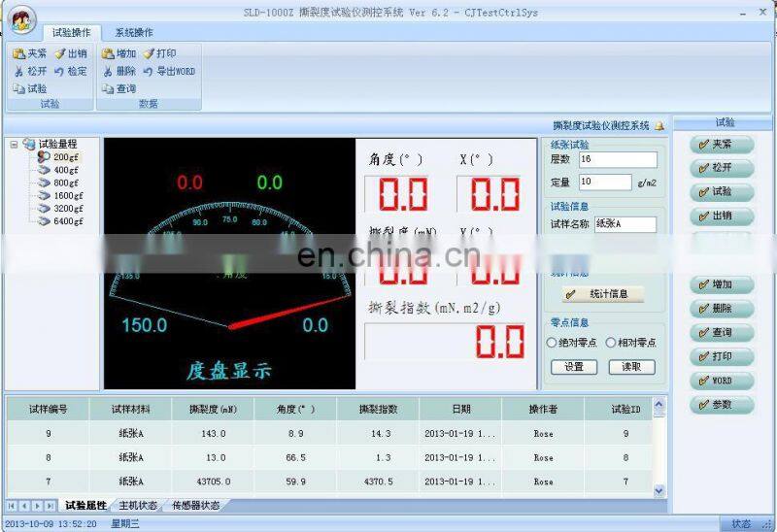The image size is (777, 532).
Task: Choose the 6400gf range tree item
Action: pyautogui.click(x=66, y=220)
